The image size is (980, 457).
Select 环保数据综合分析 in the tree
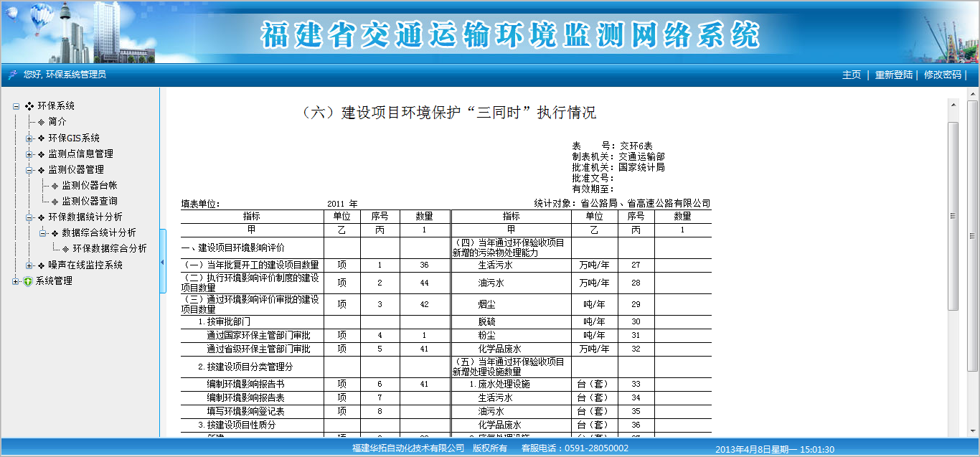coord(110,248)
